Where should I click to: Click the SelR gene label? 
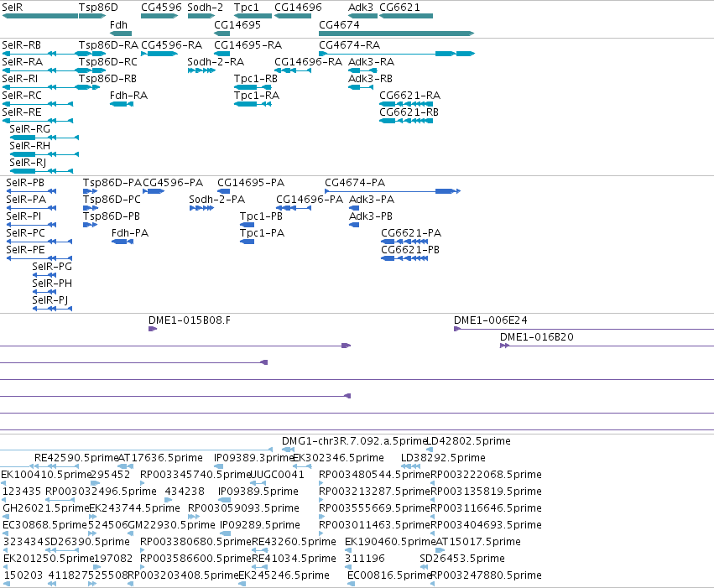13,8
